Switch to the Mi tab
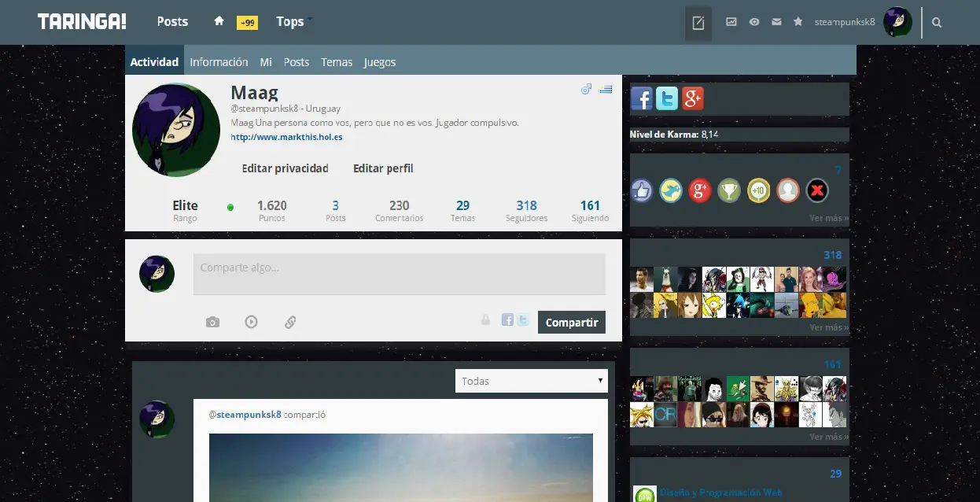The image size is (980, 502). 266,61
